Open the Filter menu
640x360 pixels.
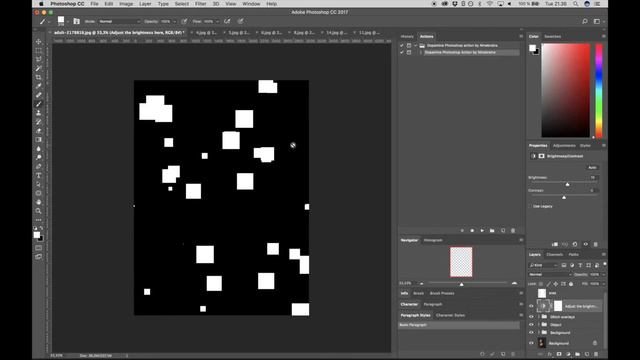200,4
